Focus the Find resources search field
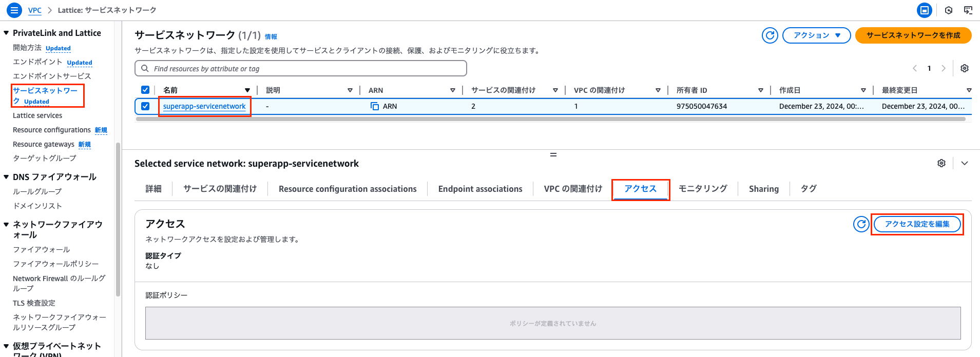The height and width of the screenshot is (357, 980). tap(301, 68)
